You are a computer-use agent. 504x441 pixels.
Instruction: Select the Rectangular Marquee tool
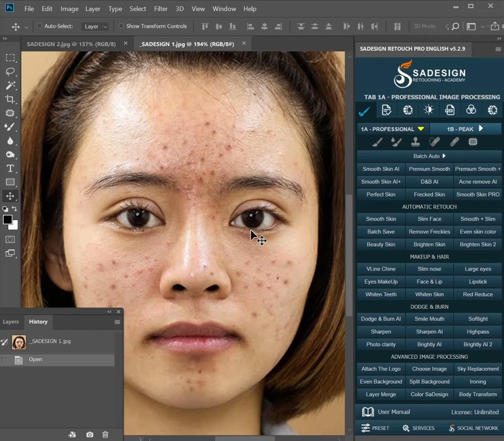pos(10,58)
